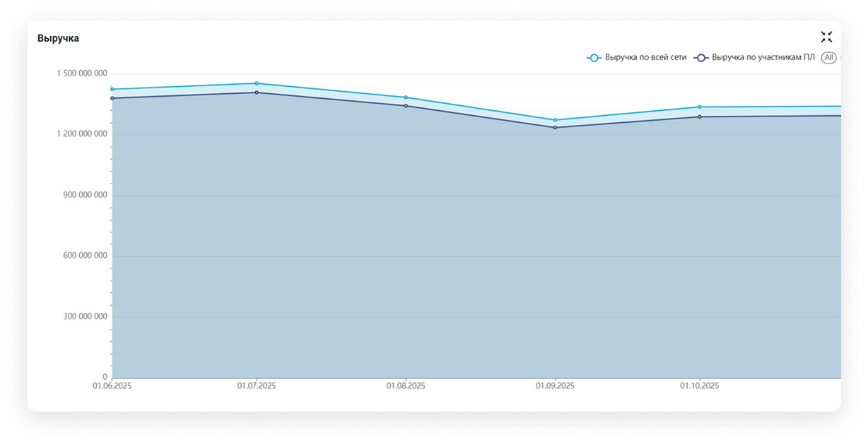Select the light blue data point at 01.08.2025
The image size is (868, 442).
[406, 97]
